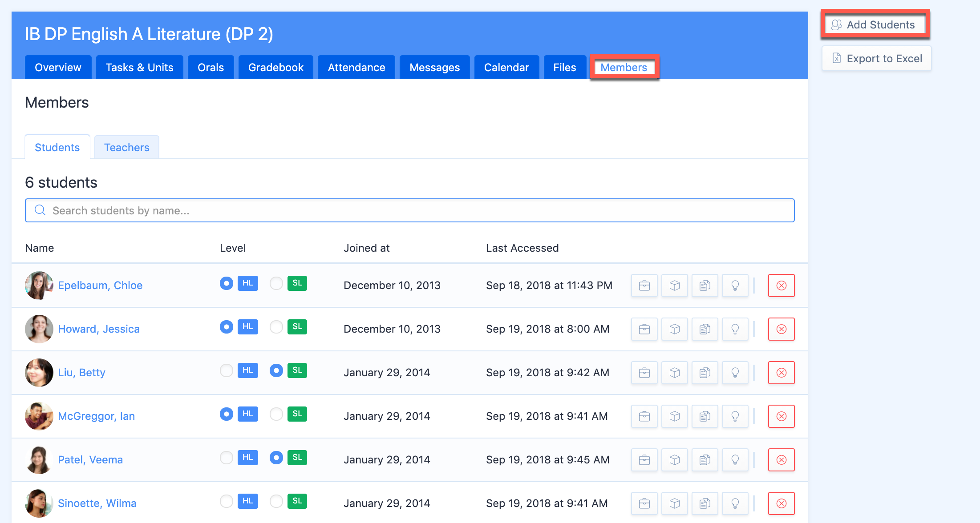Open the Files tab
The image size is (980, 523).
(x=564, y=68)
